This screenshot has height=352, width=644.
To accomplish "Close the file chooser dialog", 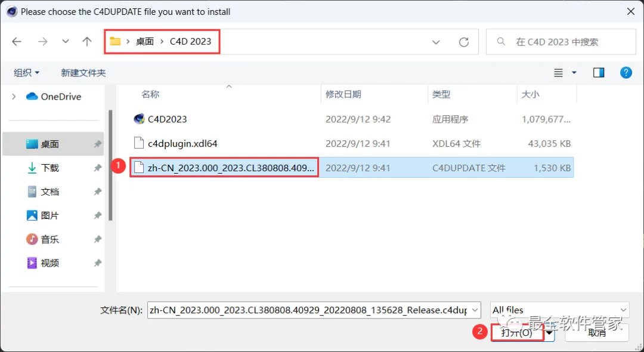I will (x=631, y=12).
